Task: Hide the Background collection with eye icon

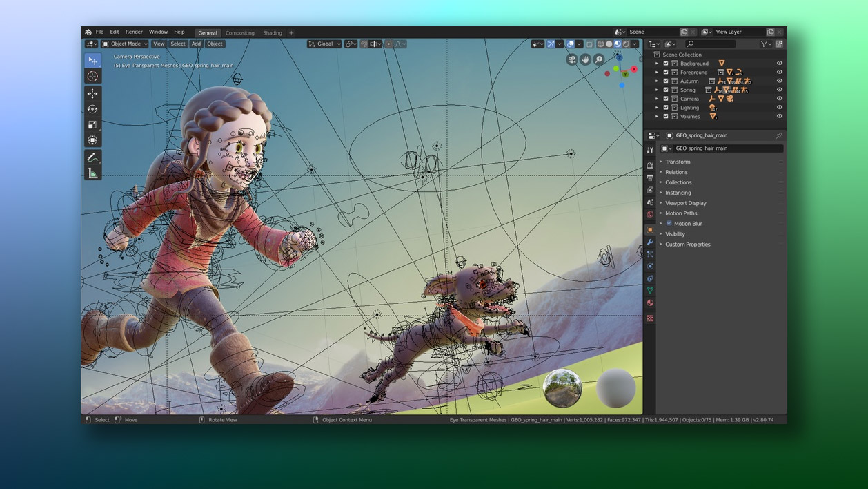Action: 780,64
